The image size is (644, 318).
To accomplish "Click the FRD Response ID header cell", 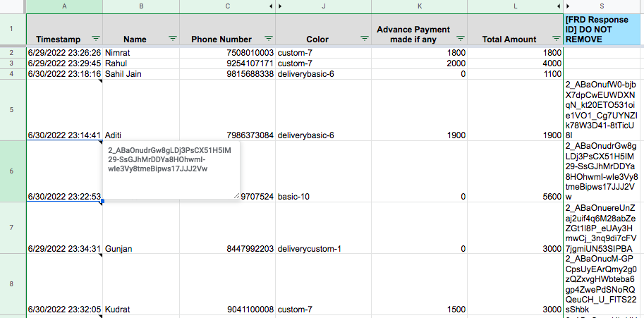I will click(602, 29).
